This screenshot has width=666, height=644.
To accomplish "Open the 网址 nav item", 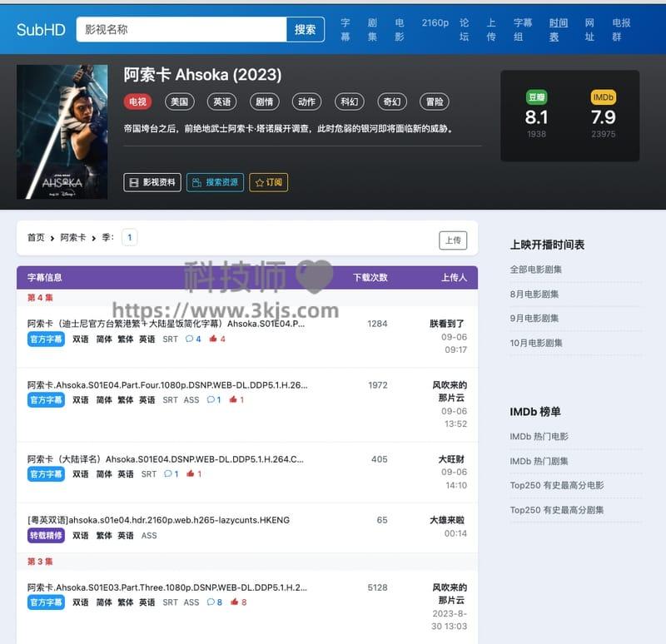I will (589, 30).
